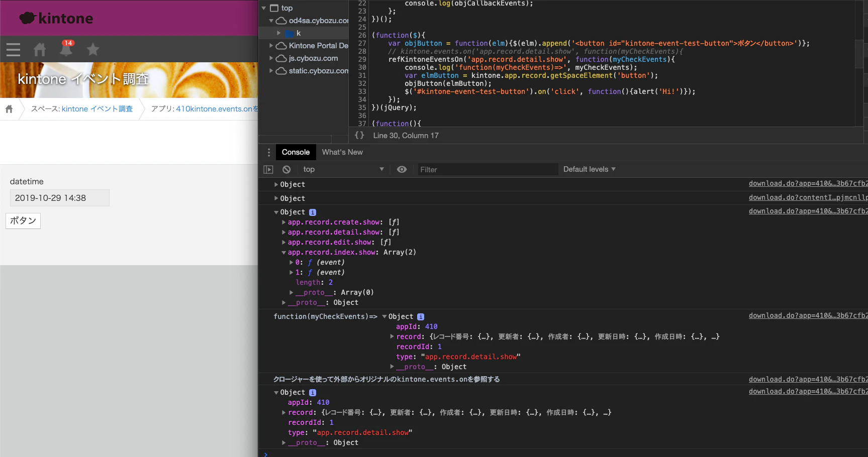Select od4sa.cybozu.com cloud domain
Image resolution: width=868 pixels, height=457 pixels.
(x=313, y=21)
